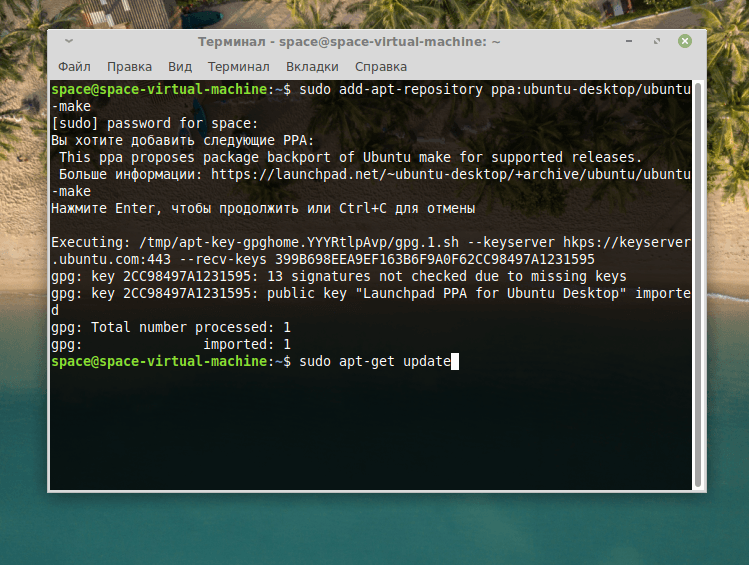The image size is (749, 565).
Task: Click the terminal vertical scrollbar
Action: tap(698, 285)
